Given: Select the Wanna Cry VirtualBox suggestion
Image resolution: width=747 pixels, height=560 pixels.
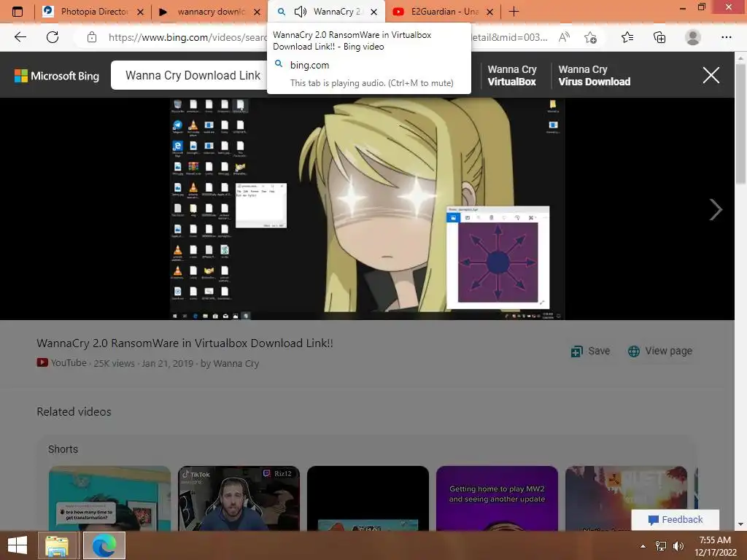Looking at the screenshot, I should [511, 75].
